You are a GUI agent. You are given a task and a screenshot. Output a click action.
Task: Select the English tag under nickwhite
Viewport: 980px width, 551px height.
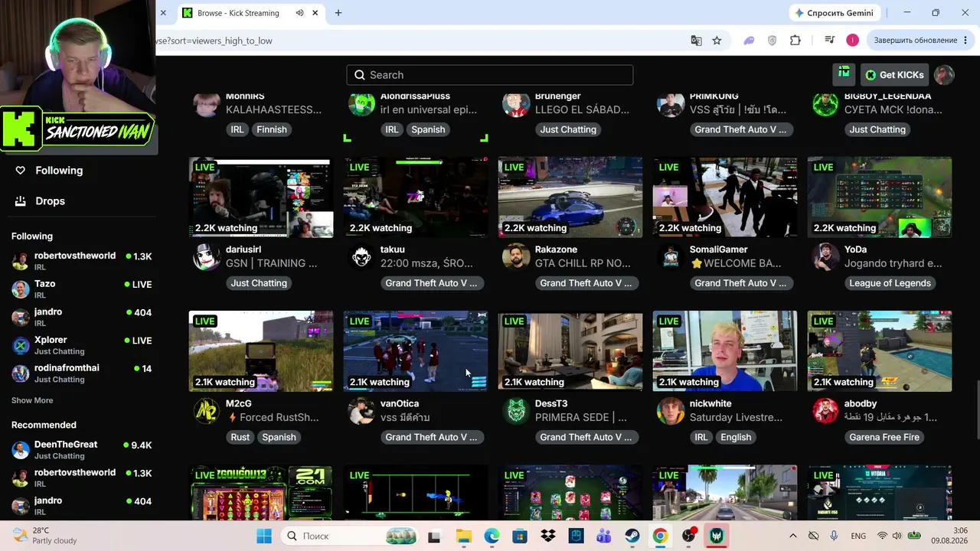[x=736, y=437]
